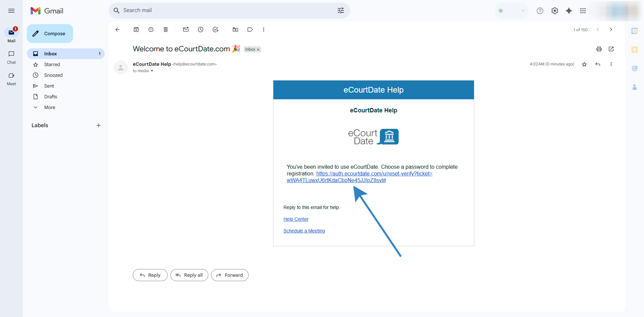This screenshot has width=644, height=317.
Task: Click the Gmail logo
Action: point(47,11)
